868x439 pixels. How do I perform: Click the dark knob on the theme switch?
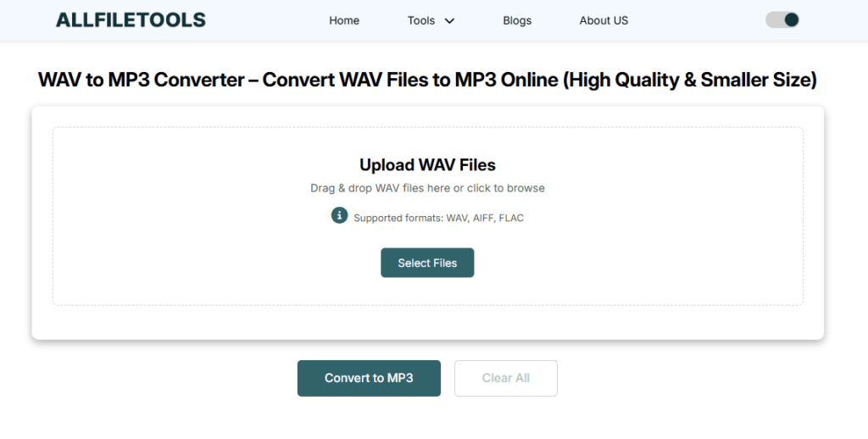click(791, 19)
